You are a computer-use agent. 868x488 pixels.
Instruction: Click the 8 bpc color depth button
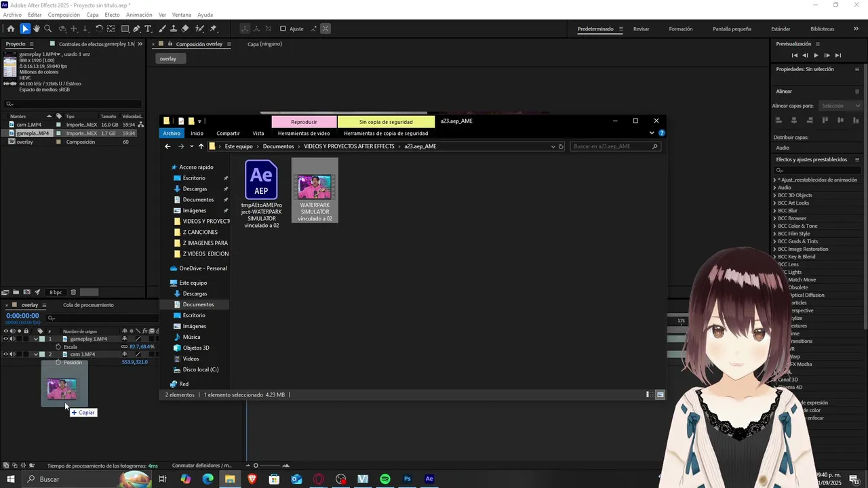pyautogui.click(x=56, y=292)
